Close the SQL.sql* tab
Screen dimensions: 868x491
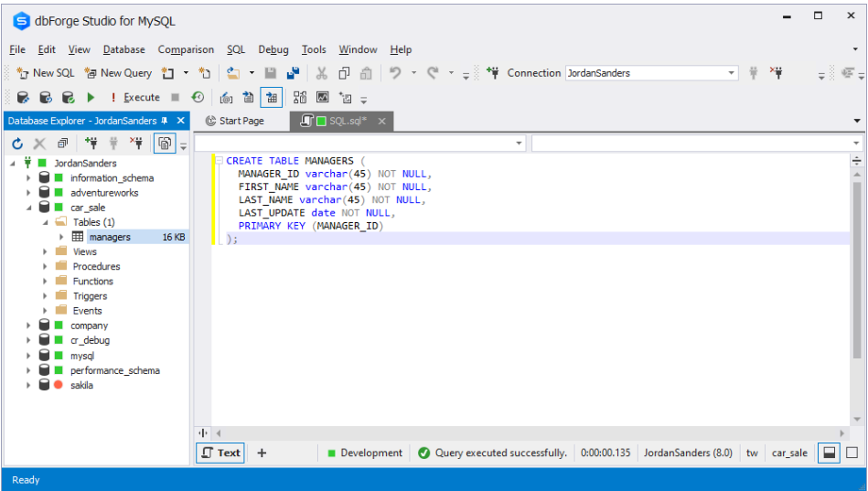point(381,121)
